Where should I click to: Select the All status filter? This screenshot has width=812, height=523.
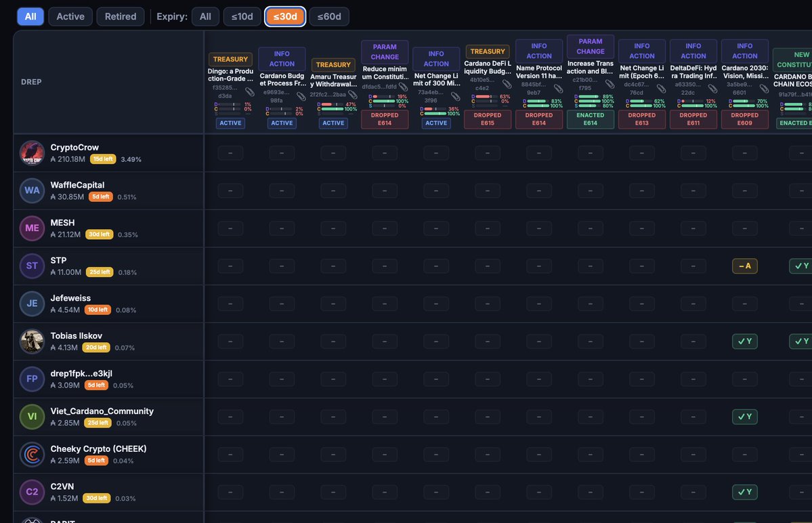coord(30,16)
